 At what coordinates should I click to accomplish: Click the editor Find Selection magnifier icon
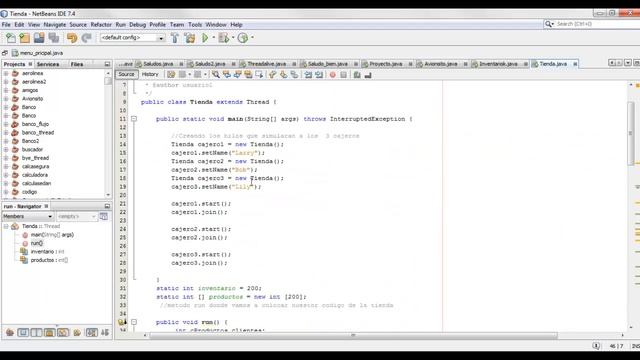[216, 75]
